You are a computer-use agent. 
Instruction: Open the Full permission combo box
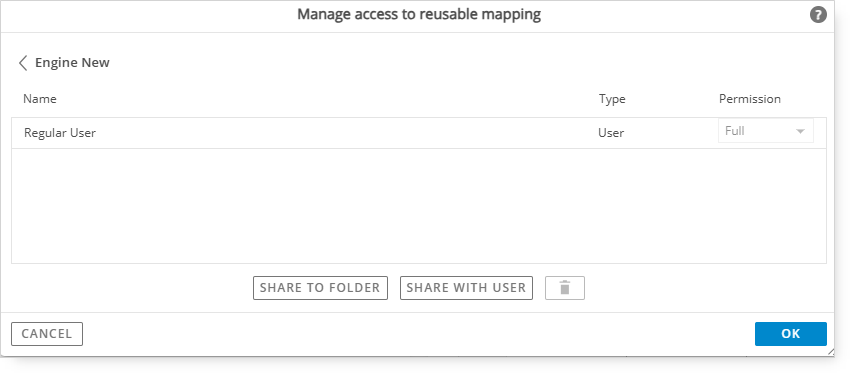[x=765, y=131]
